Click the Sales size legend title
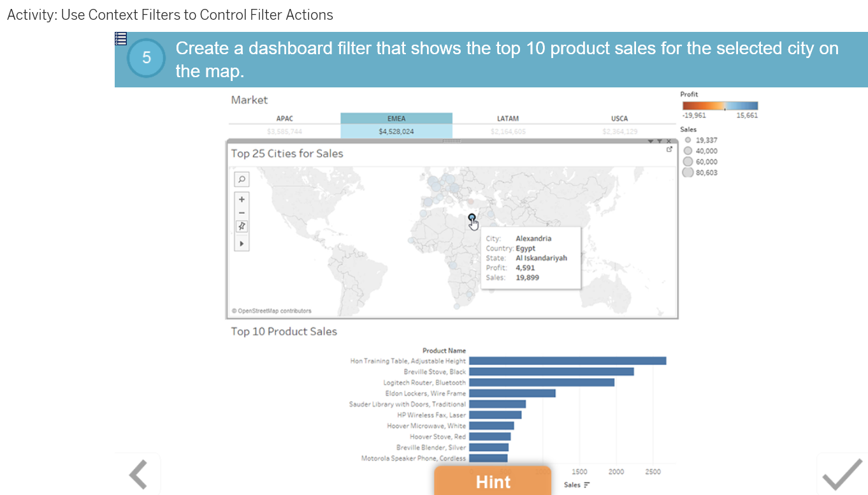Screen dimensions: 868x495 click(688, 129)
